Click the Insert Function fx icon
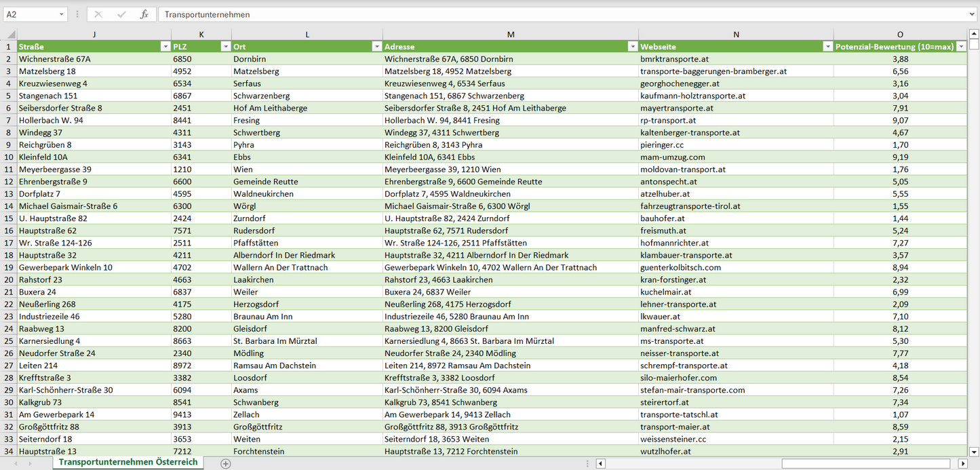The width and height of the screenshot is (980, 470). [x=144, y=14]
